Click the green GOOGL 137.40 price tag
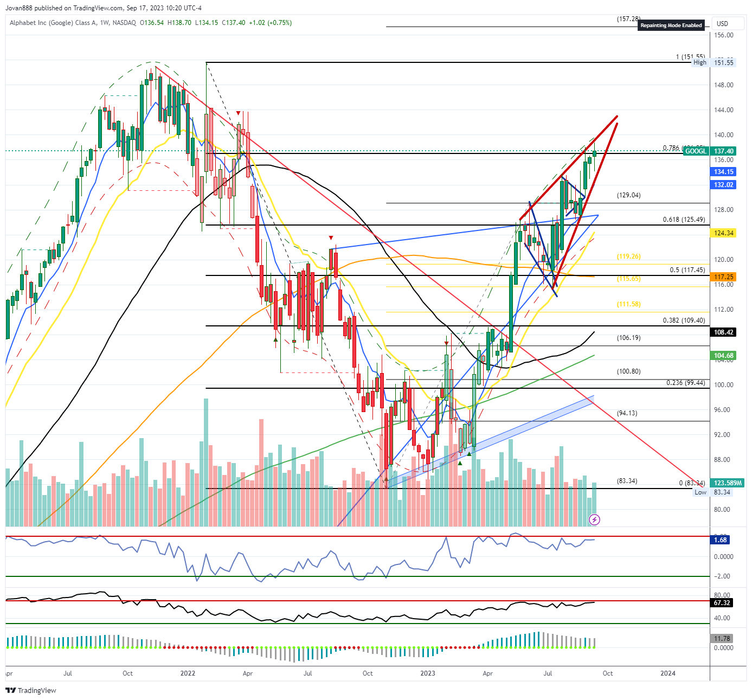 tap(709, 151)
